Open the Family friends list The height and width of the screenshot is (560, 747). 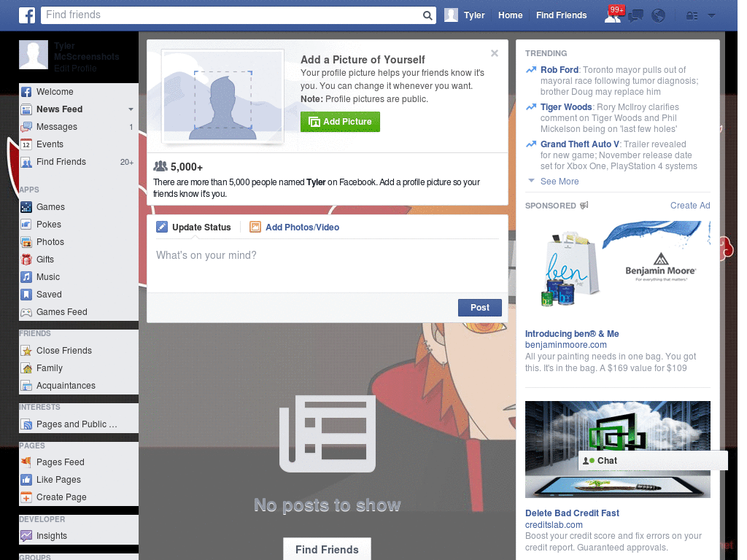click(x=79, y=368)
